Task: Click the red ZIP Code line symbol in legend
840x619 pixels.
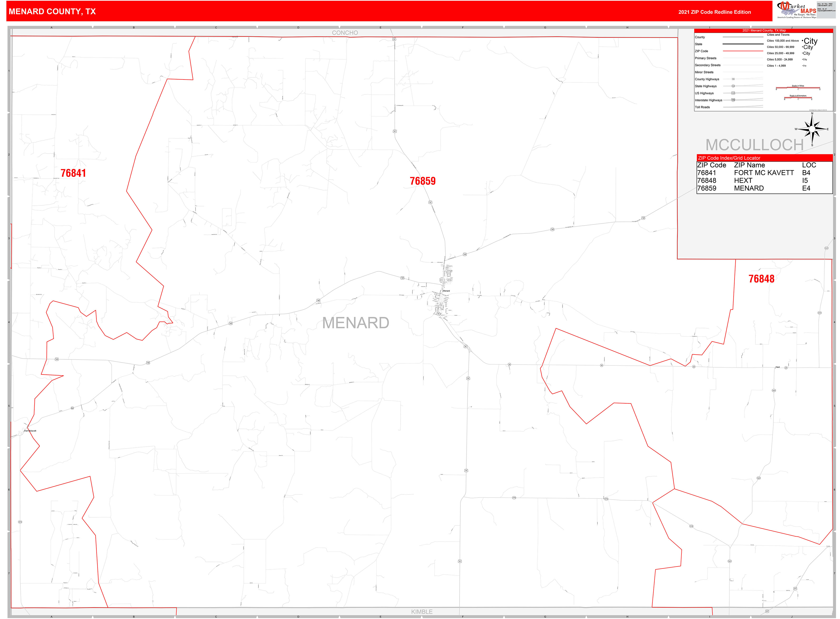Action: 743,51
